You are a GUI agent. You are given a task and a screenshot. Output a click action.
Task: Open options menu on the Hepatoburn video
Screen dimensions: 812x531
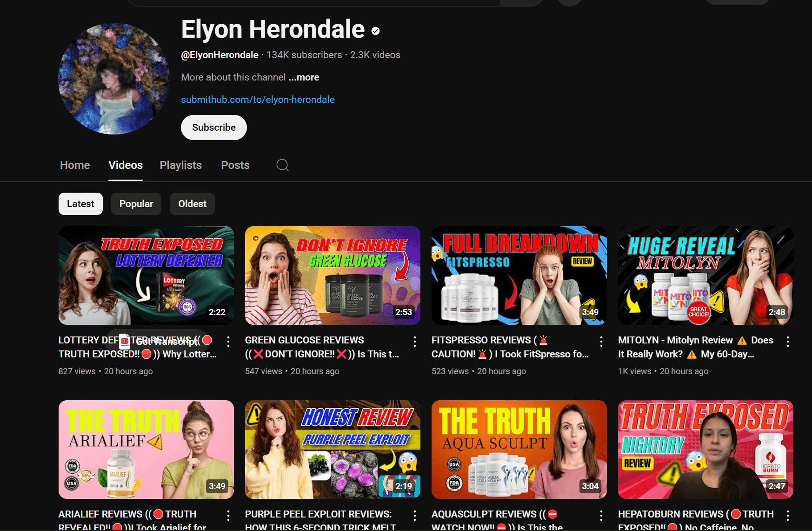pos(788,516)
